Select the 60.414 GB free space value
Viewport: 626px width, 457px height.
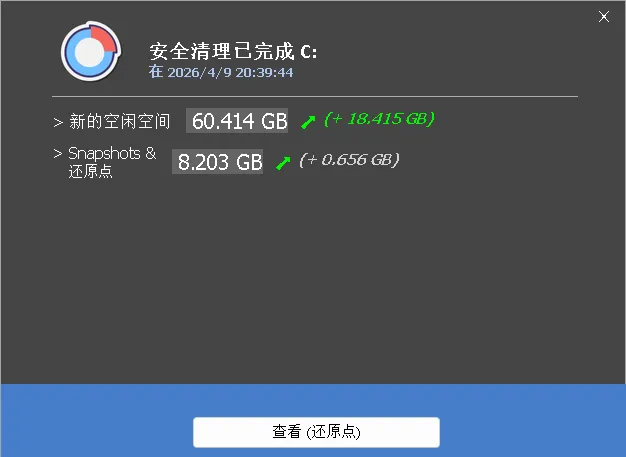237,121
